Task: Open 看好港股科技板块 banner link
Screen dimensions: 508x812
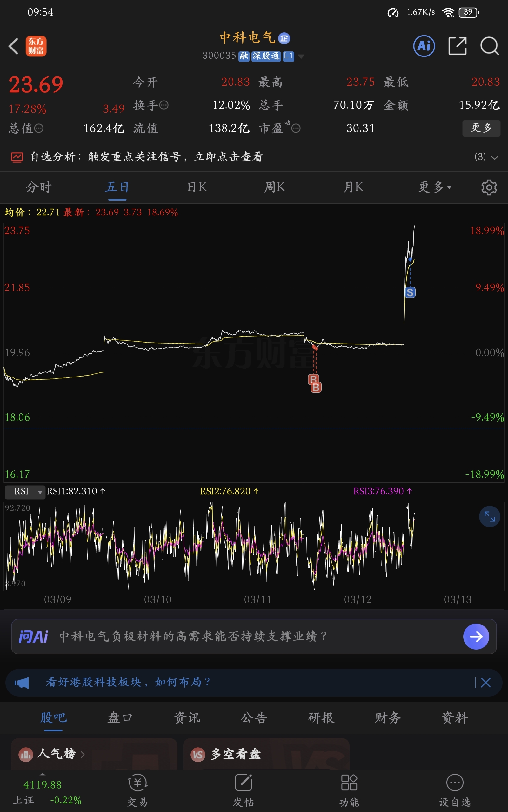Action: pos(128,682)
